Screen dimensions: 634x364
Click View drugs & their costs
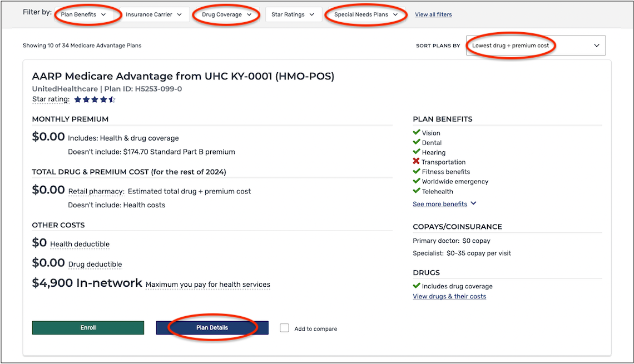(x=449, y=296)
